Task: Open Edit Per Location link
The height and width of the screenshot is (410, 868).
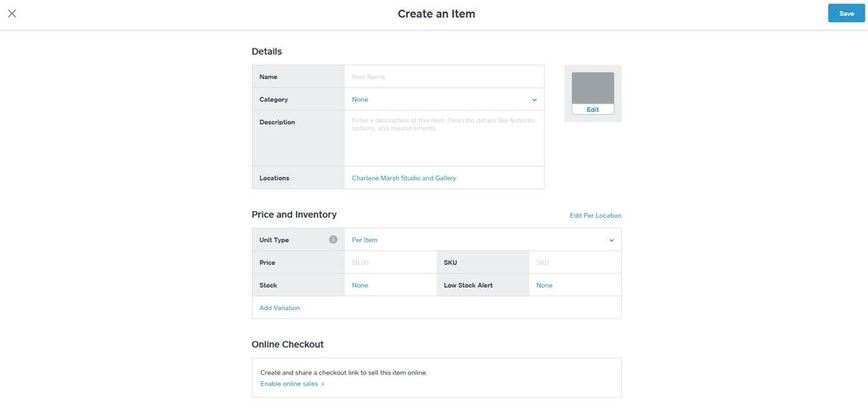Action: point(595,215)
